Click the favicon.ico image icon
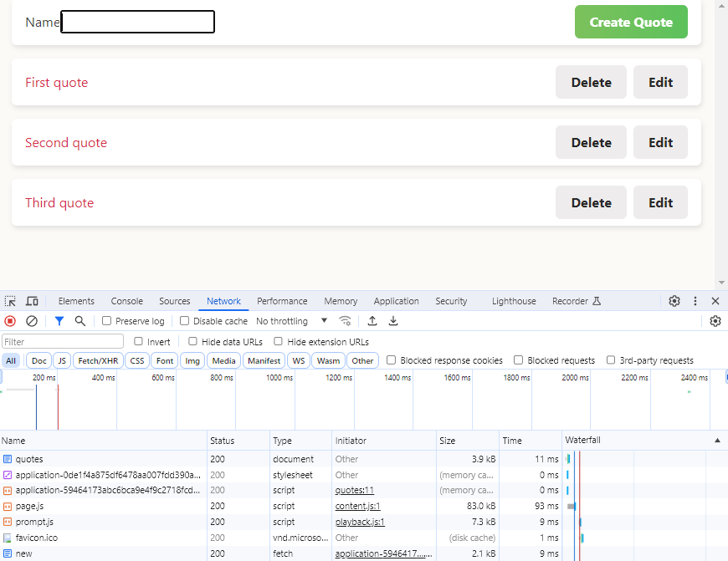 (8, 538)
